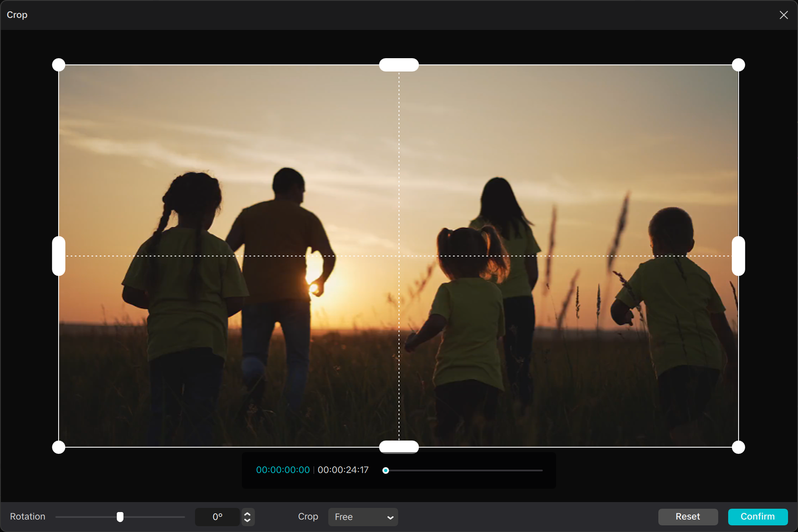Click the top-right crop handle

click(x=738, y=64)
